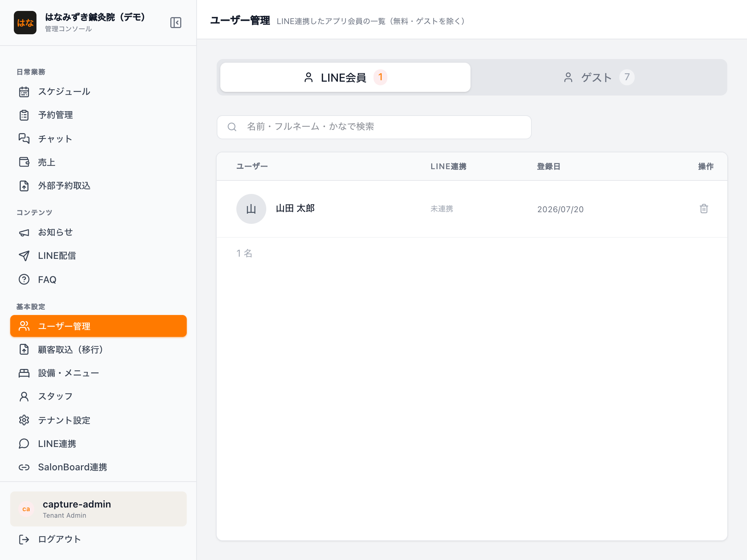Click はなみずき鍼灸院（デモ） title
Screen dimensions: 747x560
tap(96, 17)
